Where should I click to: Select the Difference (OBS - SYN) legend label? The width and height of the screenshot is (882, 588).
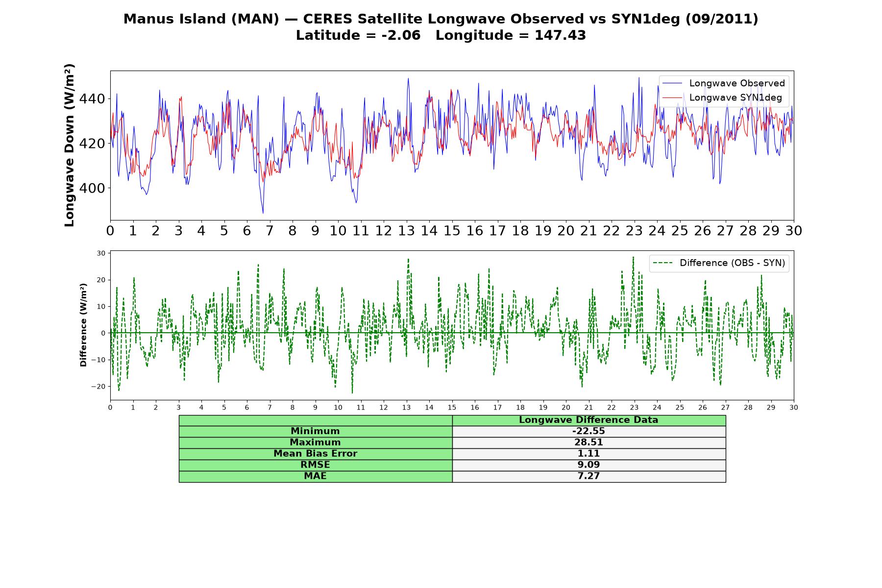732,263
